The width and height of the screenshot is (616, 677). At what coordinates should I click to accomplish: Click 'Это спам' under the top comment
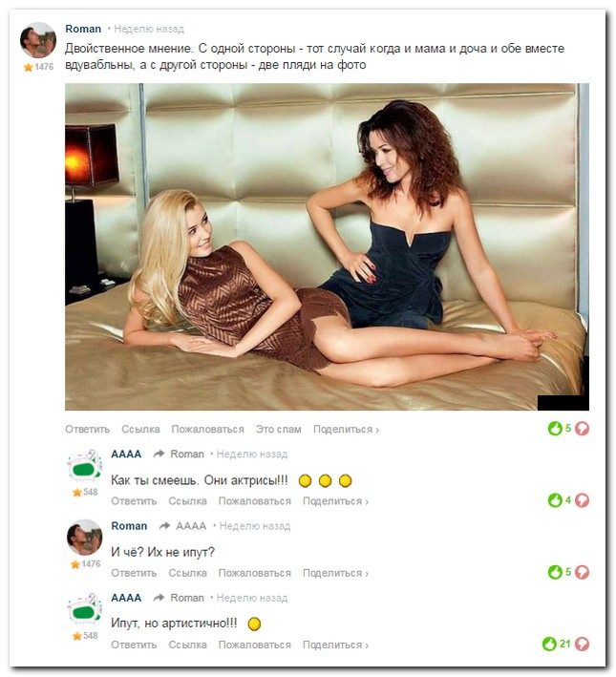278,429
